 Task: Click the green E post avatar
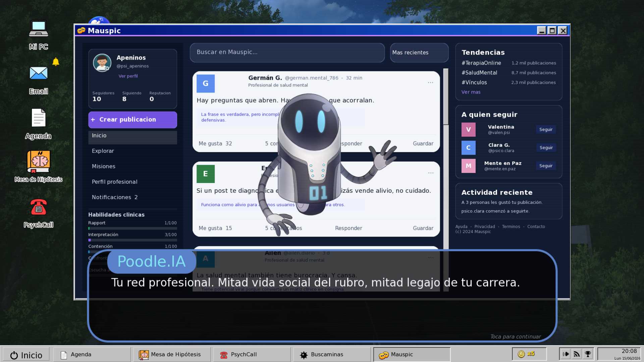point(206,174)
